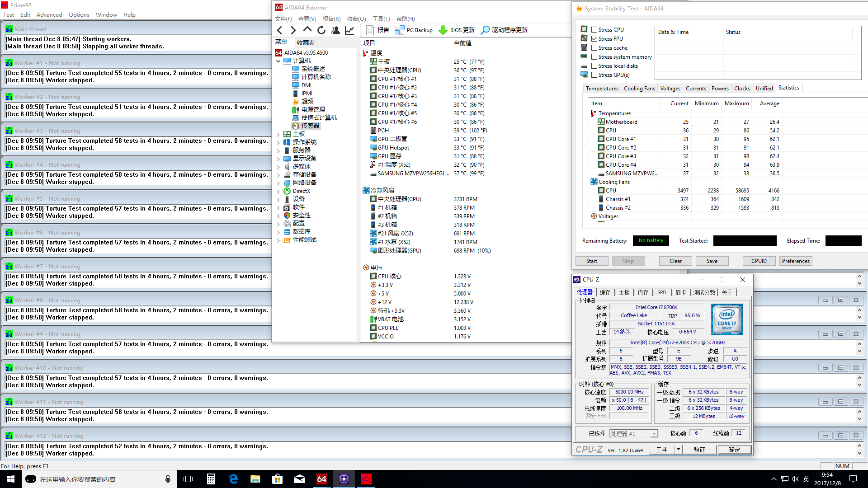Collapse the 计算机 tree node

coord(278,61)
